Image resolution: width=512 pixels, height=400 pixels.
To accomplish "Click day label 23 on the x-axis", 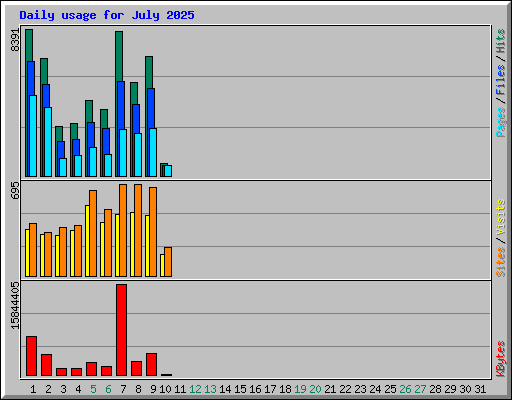I will [x=360, y=389].
